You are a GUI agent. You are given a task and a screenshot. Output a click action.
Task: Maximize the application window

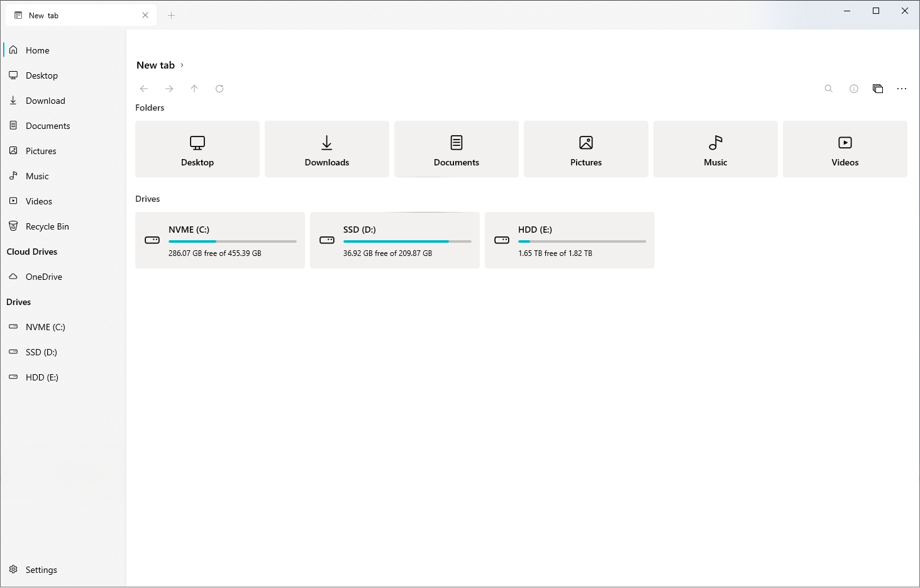coord(876,11)
